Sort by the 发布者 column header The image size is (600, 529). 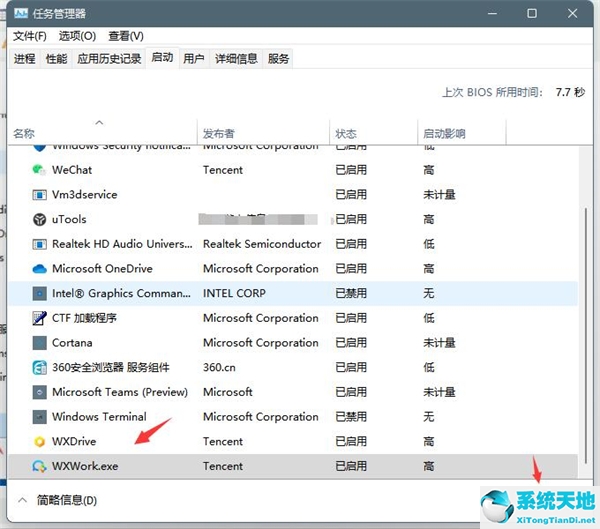(263, 134)
